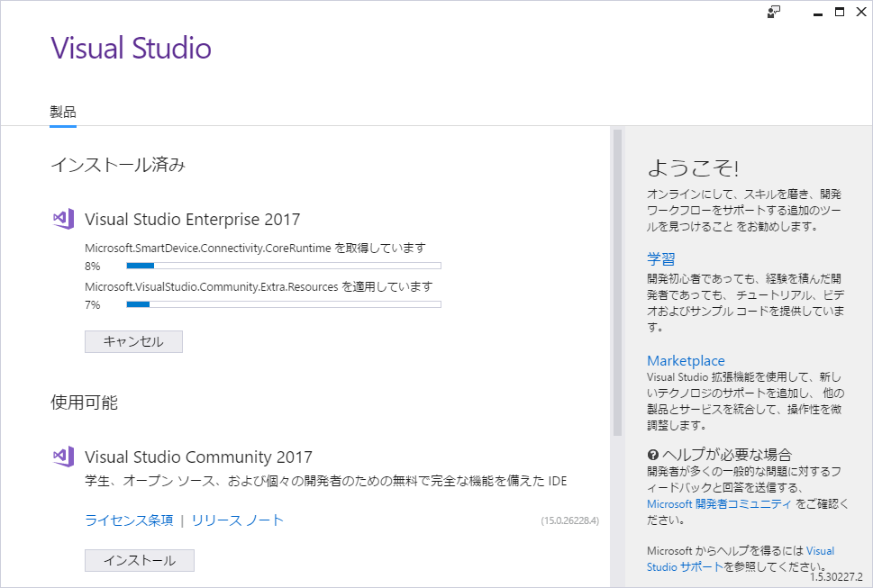
Task: Minimize the Visual Studio installer window
Action: pos(818,13)
